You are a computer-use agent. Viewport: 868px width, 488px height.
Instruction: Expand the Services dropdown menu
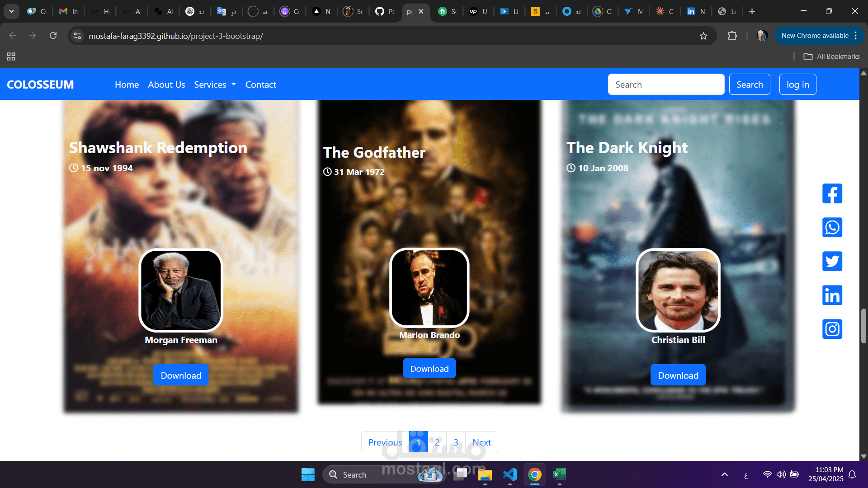[215, 84]
